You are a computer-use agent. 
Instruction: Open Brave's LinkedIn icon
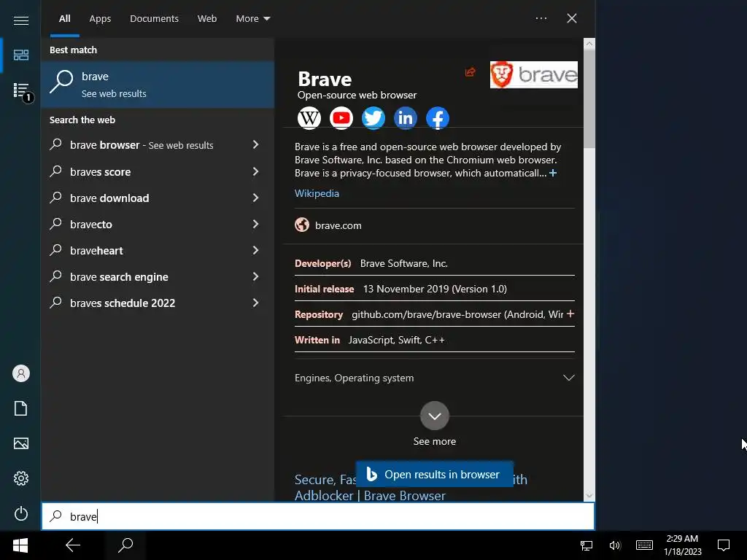pos(406,118)
